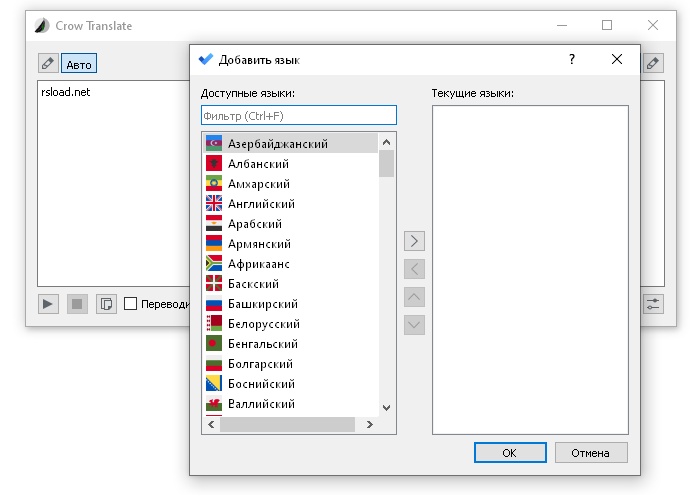
Task: Click the Фильтр (Ctrl+F) input field
Action: tap(299, 115)
